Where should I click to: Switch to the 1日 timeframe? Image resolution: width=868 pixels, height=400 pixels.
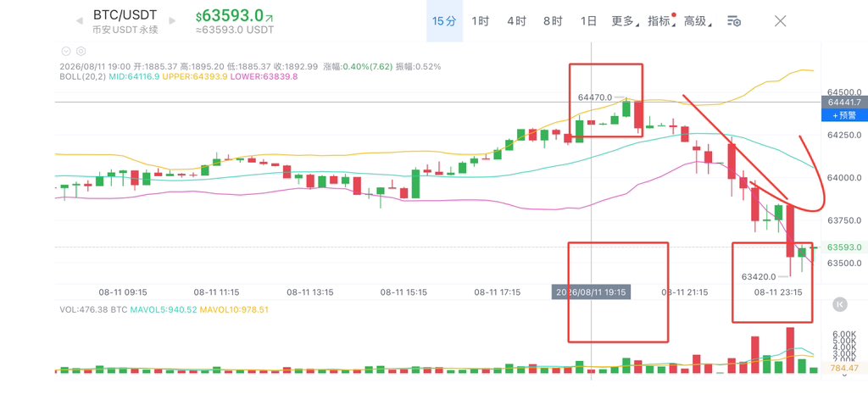pyautogui.click(x=588, y=21)
